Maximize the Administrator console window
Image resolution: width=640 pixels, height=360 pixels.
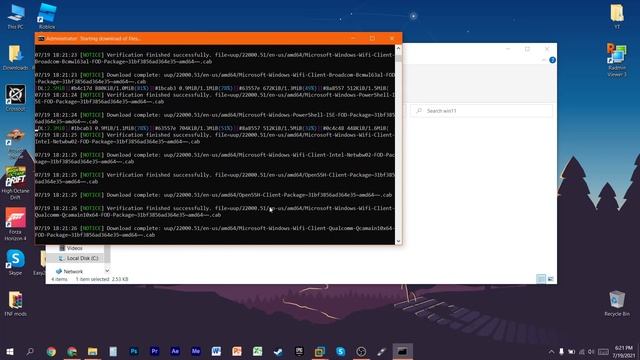(x=372, y=38)
